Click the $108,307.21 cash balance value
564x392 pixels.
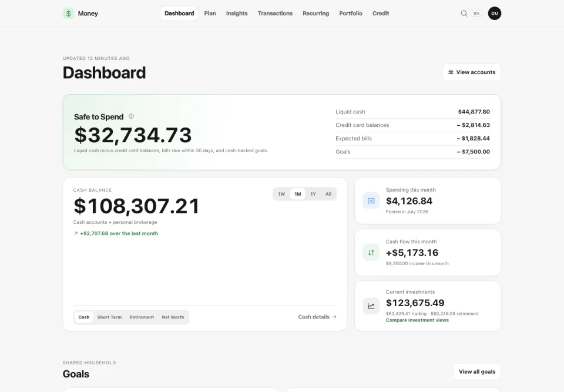tap(136, 206)
